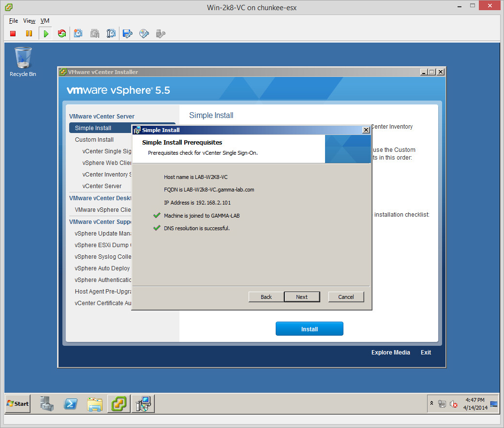Image resolution: width=504 pixels, height=428 pixels.
Task: Open the VM menu
Action: 44,21
